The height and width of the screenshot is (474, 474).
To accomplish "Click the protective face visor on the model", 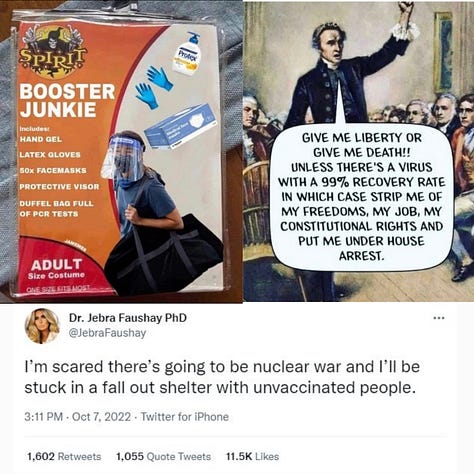I will pyautogui.click(x=123, y=157).
